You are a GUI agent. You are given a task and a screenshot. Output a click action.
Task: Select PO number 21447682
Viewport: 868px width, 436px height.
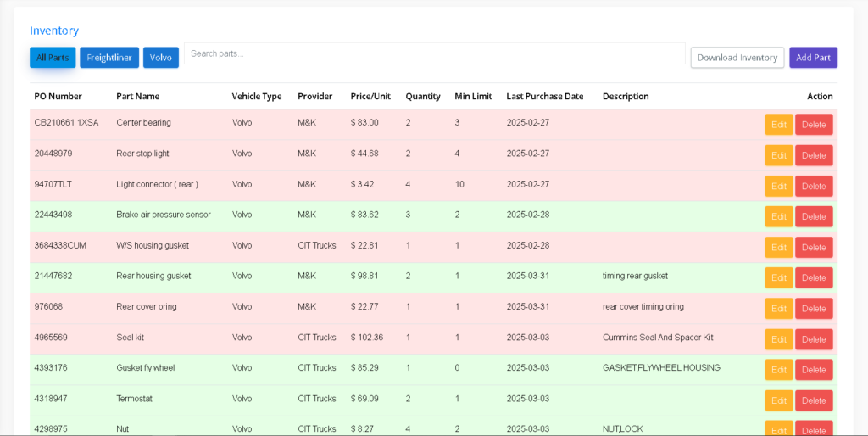tap(53, 276)
